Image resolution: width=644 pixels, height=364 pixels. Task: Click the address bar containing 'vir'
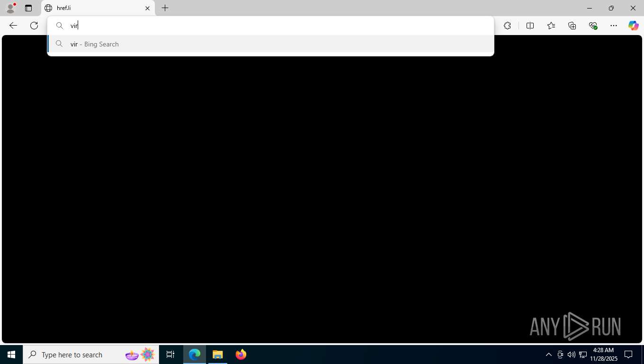270,26
